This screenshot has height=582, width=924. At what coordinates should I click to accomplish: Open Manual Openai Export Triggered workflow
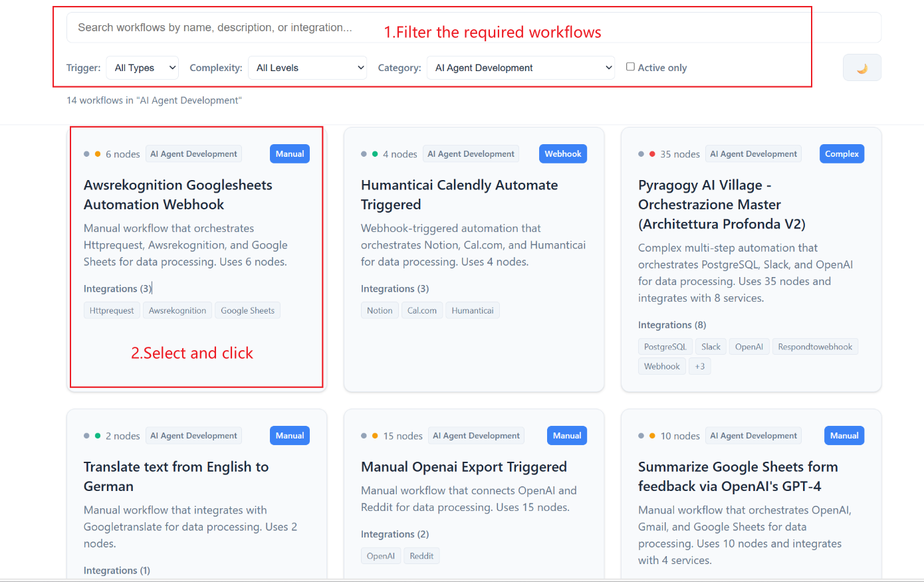463,467
